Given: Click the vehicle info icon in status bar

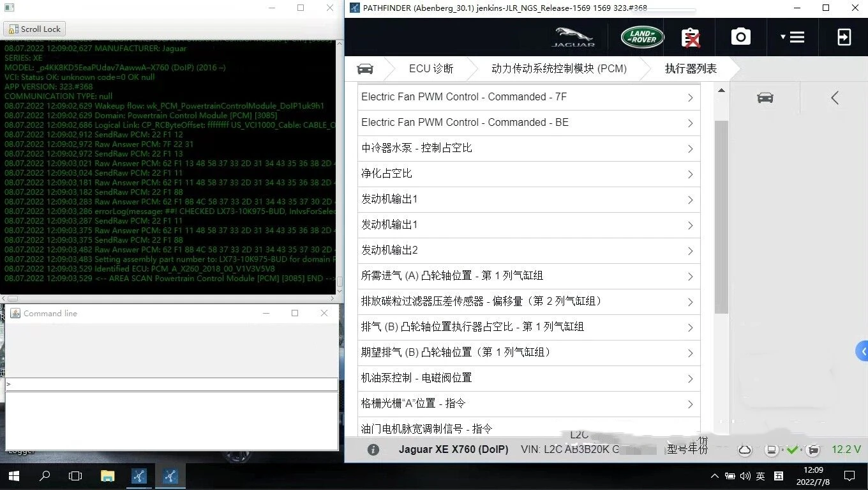Looking at the screenshot, I should 373,450.
